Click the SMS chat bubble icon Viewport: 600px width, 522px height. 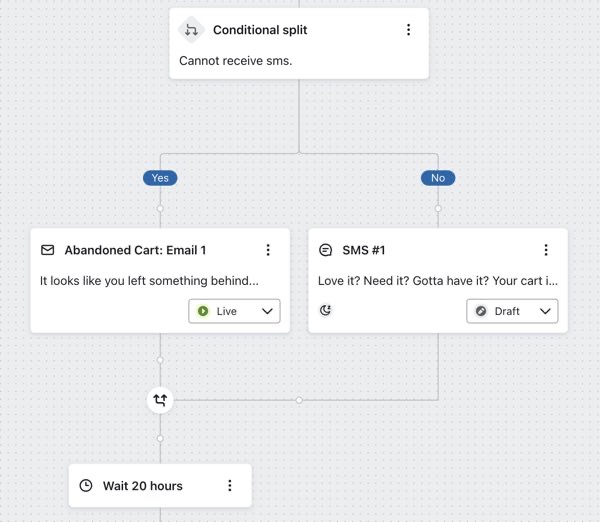325,250
